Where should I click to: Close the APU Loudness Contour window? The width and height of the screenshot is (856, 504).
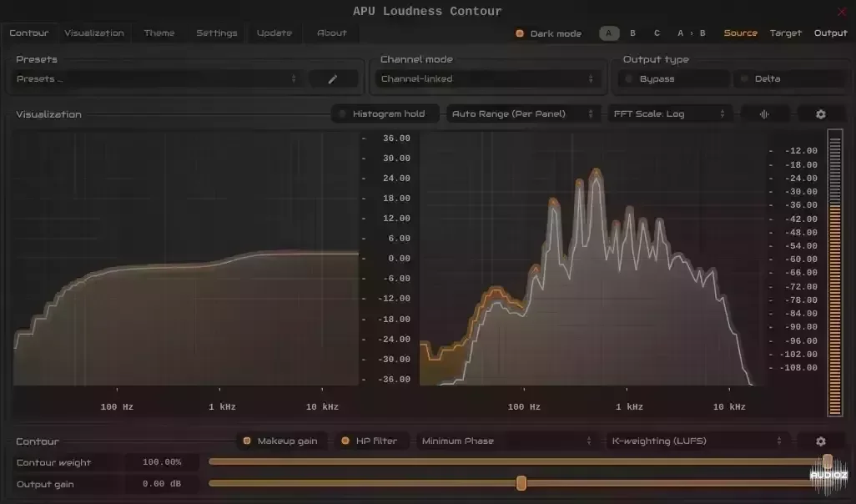[841, 12]
